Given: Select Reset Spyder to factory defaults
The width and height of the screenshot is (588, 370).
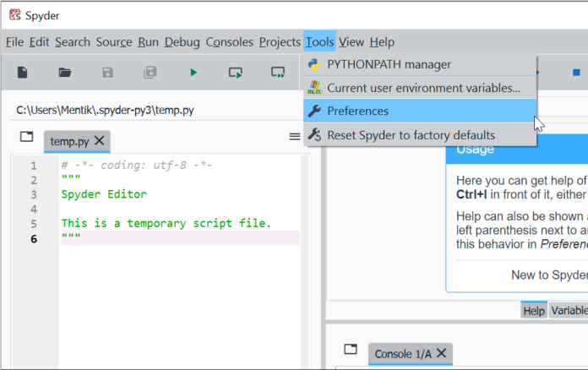Looking at the screenshot, I should 411,134.
